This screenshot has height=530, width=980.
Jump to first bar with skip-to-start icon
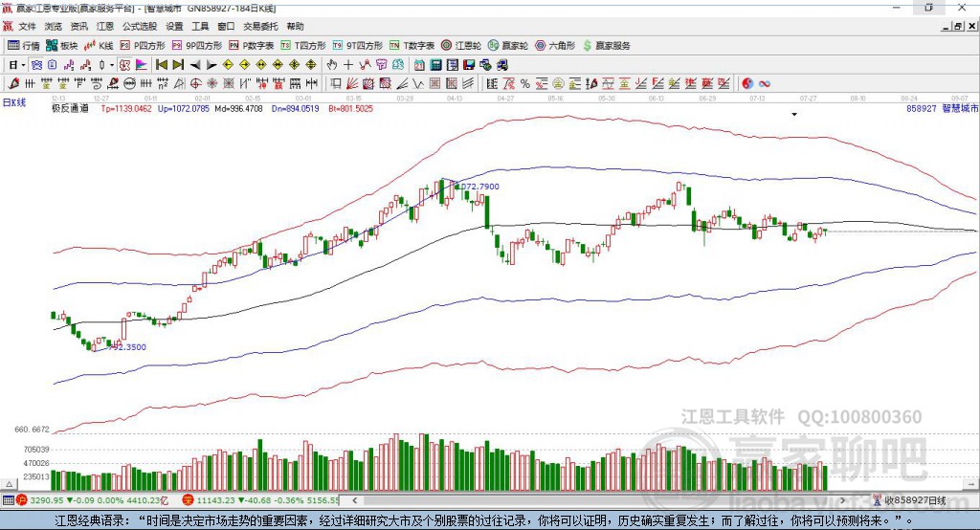click(x=161, y=64)
